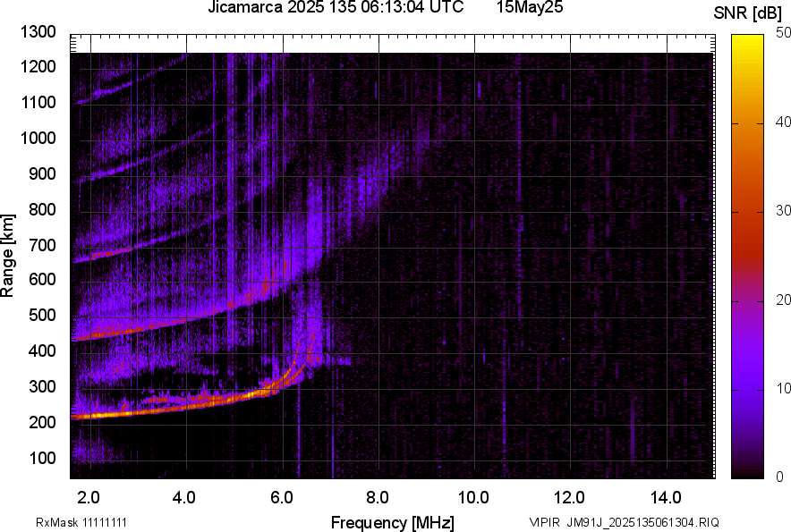Image resolution: width=791 pixels, height=532 pixels.
Task: Click the 1300 tick on the range axis
Action: coord(38,33)
